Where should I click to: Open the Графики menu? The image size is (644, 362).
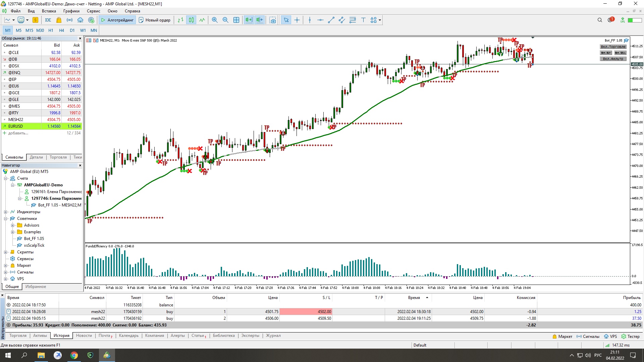(x=71, y=11)
